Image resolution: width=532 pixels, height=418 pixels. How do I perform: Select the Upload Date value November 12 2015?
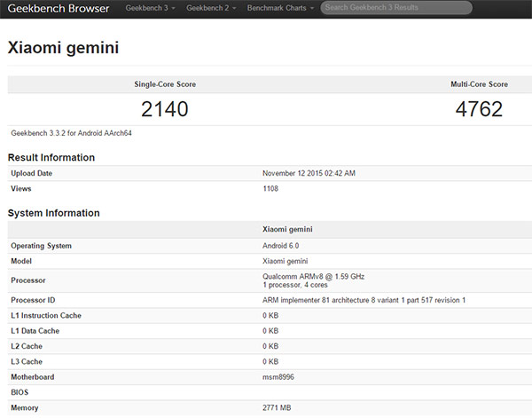pyautogui.click(x=309, y=173)
